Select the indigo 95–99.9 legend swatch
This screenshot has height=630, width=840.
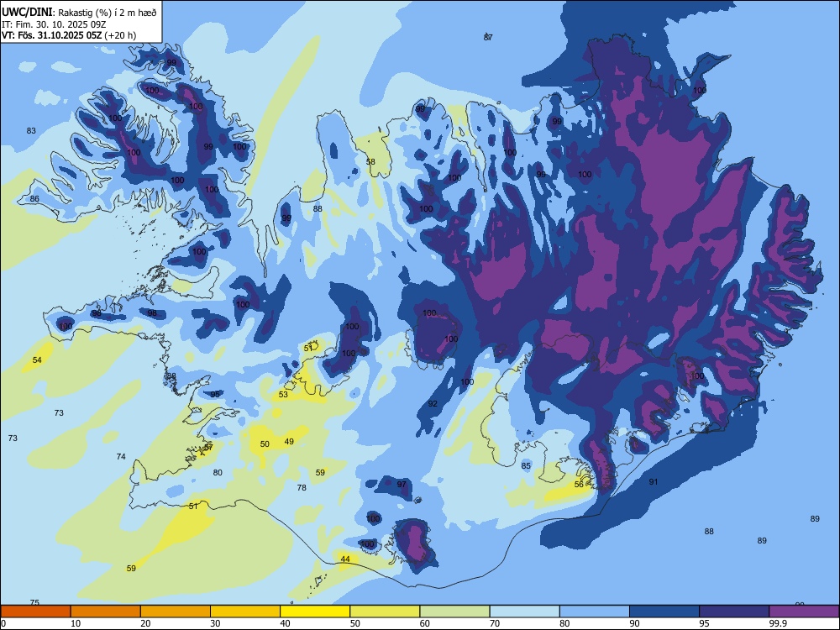pos(734,612)
